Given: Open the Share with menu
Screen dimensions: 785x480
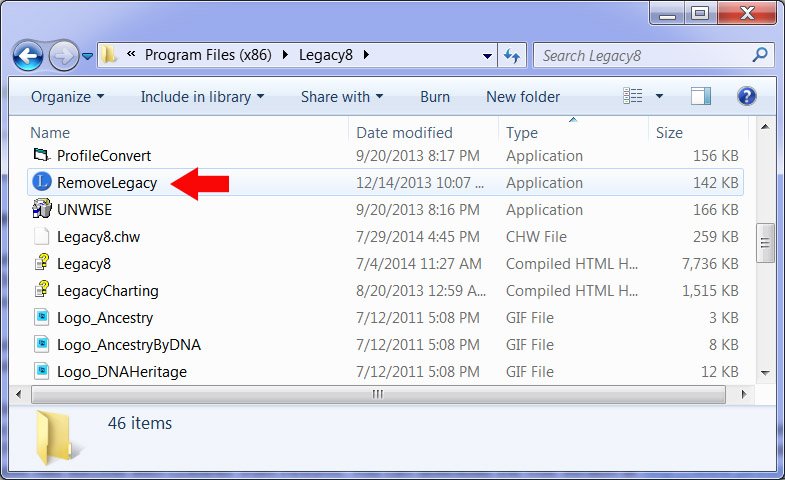Looking at the screenshot, I should tap(342, 97).
